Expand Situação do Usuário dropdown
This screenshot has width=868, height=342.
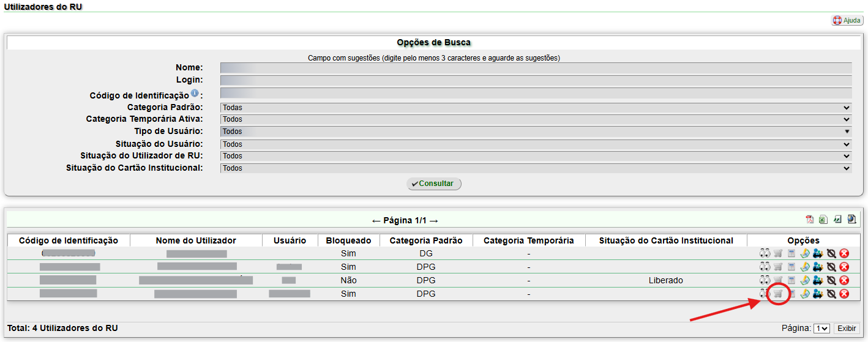point(536,144)
